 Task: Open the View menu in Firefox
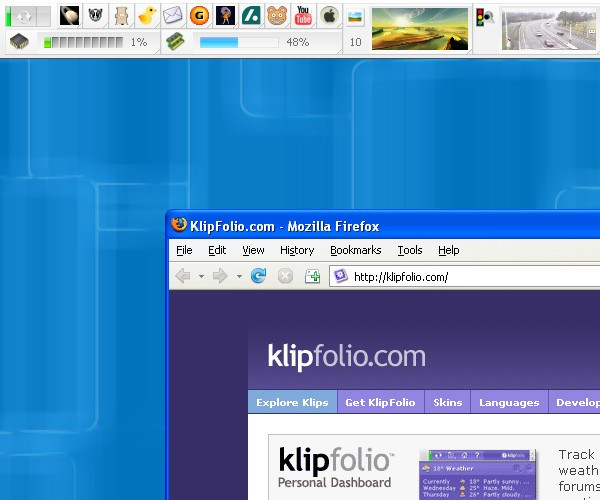coord(253,250)
